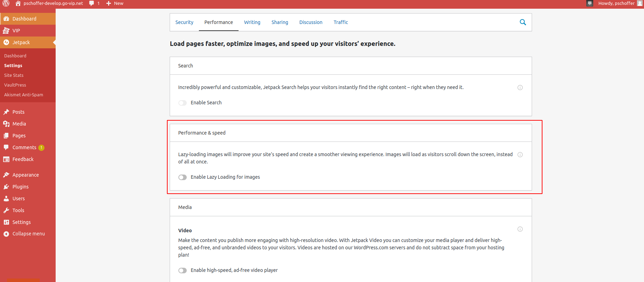Screen dimensions: 644x282
Task: Click the Plugins plug icon
Action: (x=6, y=187)
